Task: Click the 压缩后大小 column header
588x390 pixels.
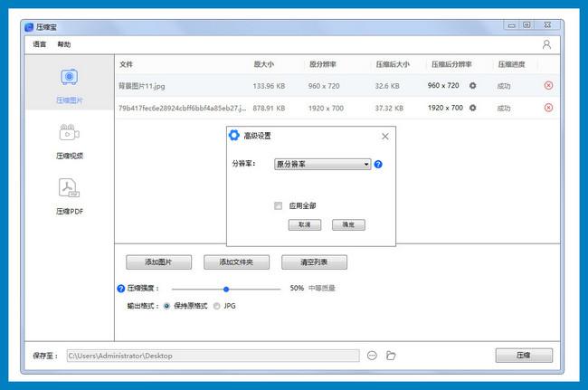Action: click(x=393, y=64)
